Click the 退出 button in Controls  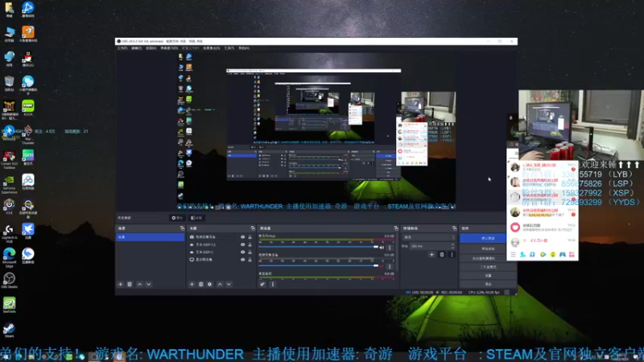488,284
